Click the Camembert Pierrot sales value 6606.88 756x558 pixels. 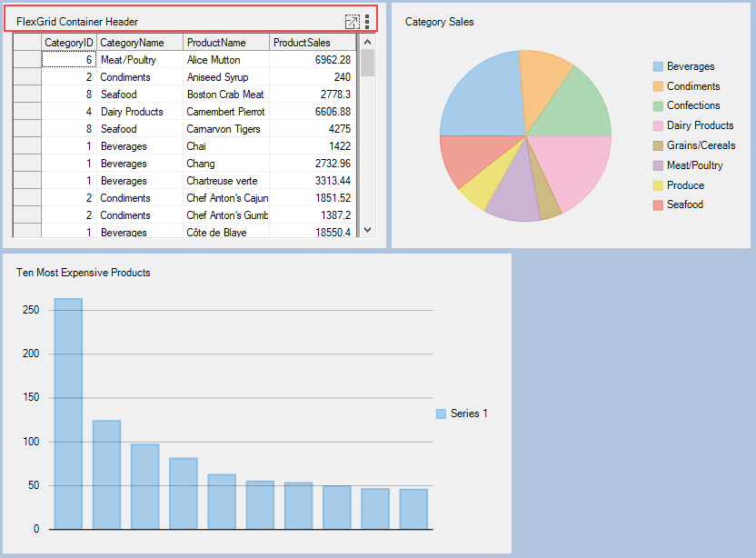click(312, 112)
